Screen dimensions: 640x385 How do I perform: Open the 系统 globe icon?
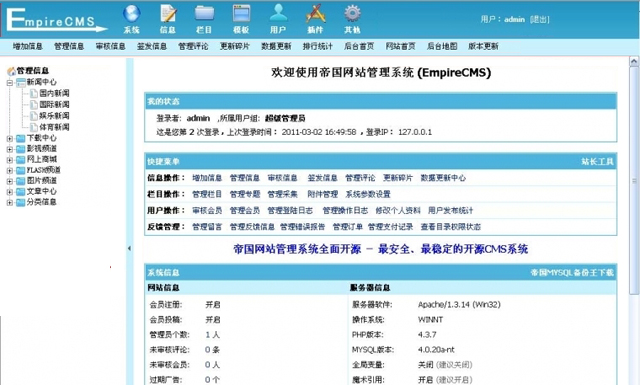coord(131,13)
